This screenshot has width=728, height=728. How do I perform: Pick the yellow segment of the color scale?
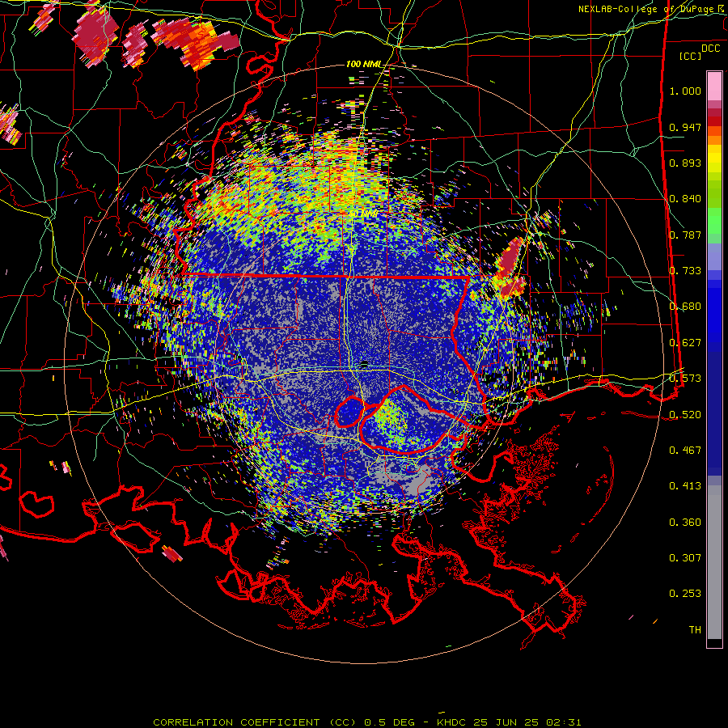[714, 159]
